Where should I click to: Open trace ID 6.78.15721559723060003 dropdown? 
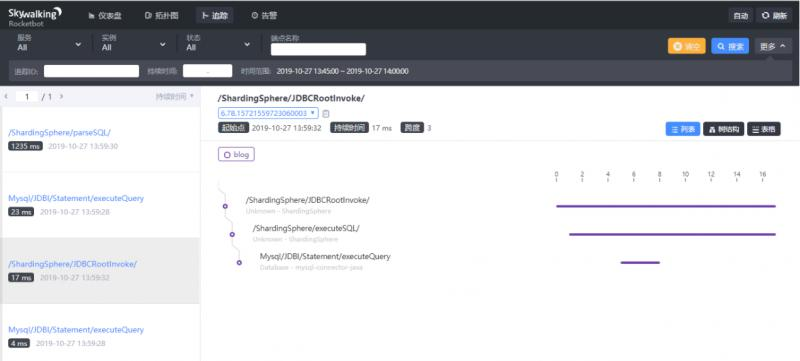[268, 113]
